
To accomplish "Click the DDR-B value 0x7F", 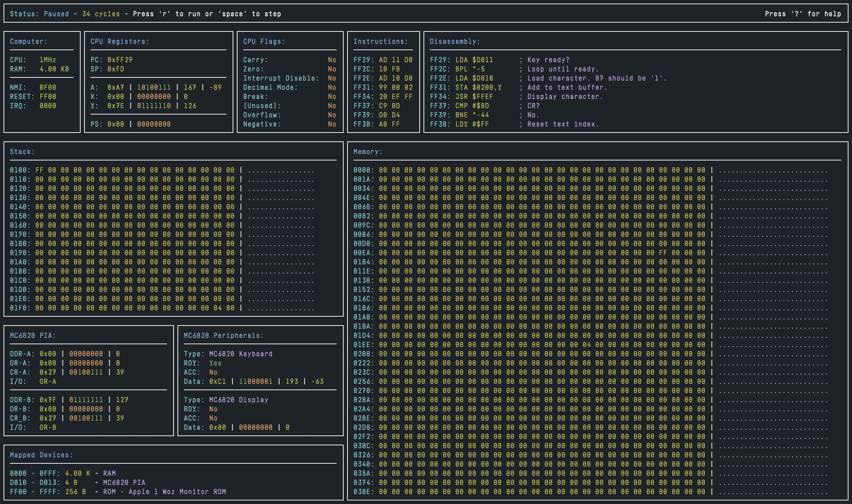I will pos(48,400).
